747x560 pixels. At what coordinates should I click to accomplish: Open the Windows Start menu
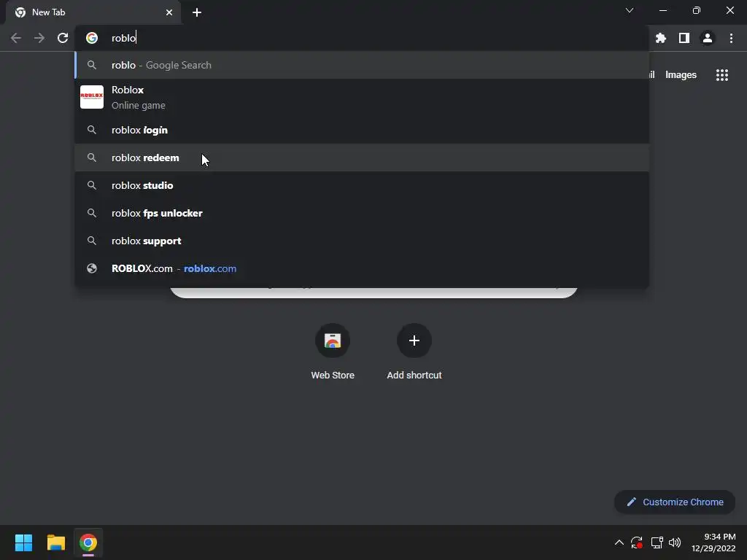(x=23, y=542)
